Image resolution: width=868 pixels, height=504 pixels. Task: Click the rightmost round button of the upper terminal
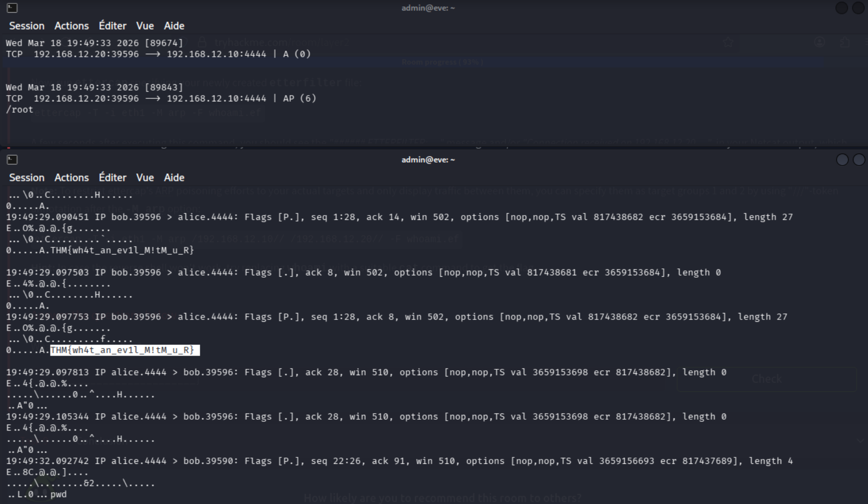point(858,8)
